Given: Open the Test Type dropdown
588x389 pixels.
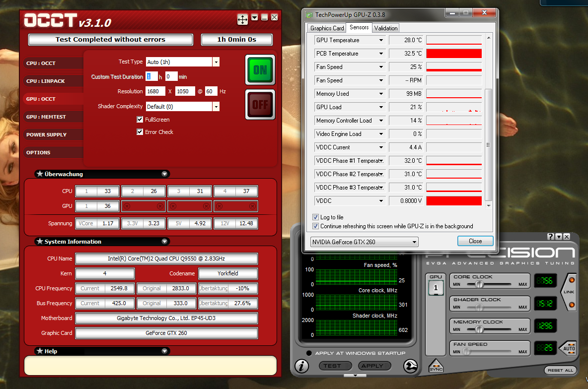Looking at the screenshot, I should point(216,62).
